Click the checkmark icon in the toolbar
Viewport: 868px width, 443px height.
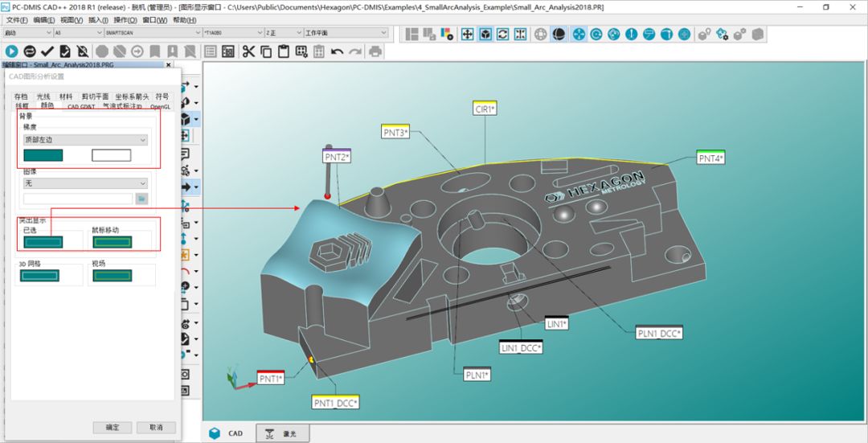click(x=47, y=51)
